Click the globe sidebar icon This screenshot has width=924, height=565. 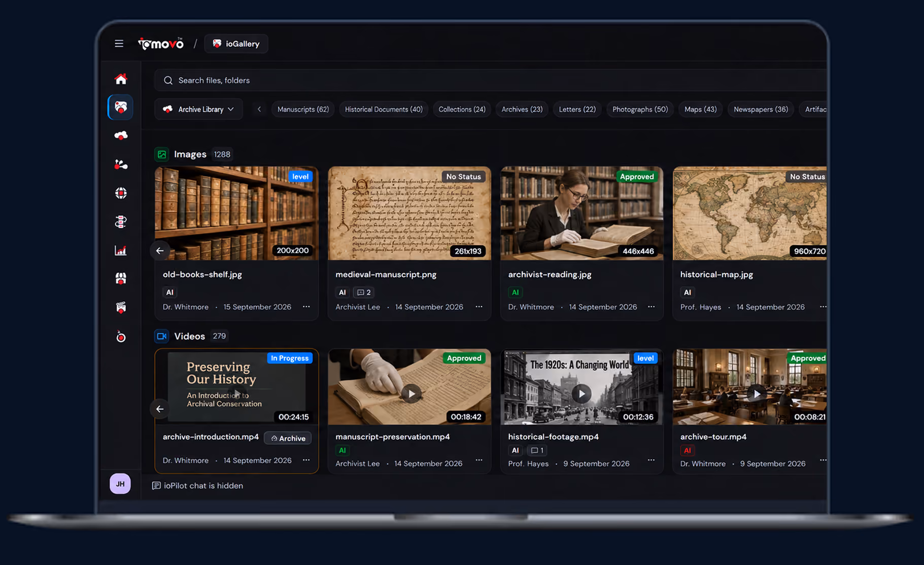(121, 193)
